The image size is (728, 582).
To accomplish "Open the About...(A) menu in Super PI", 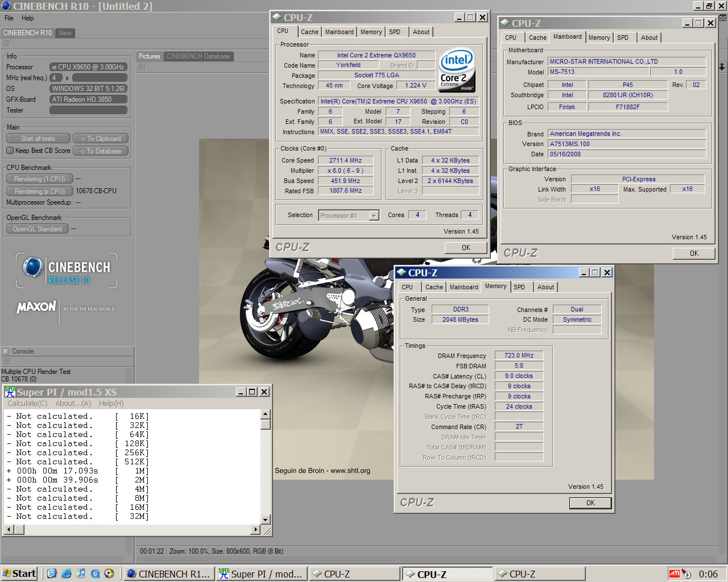I will (x=73, y=404).
